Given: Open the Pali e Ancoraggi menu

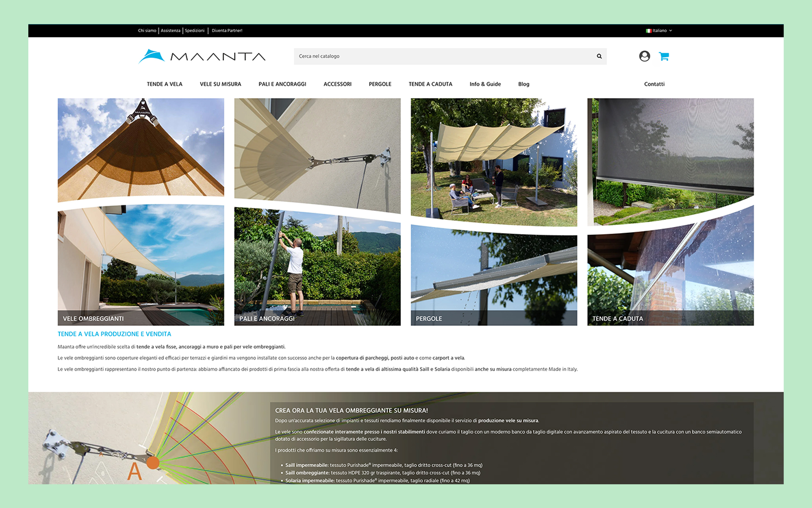Looking at the screenshot, I should point(282,84).
